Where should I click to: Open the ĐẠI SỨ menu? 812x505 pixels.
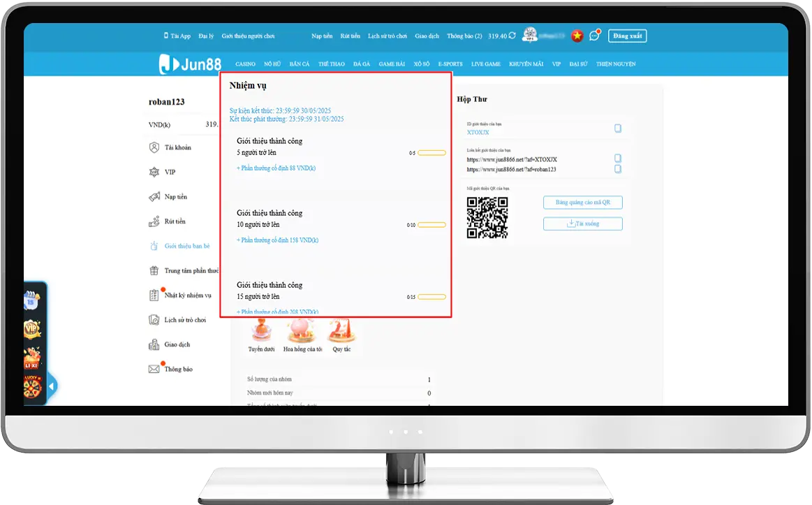point(578,64)
